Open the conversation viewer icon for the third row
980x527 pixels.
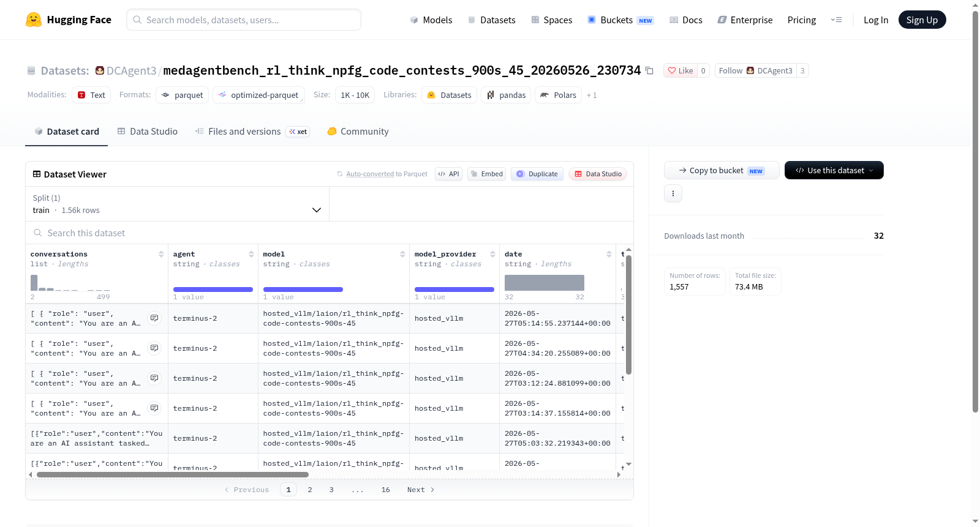(x=154, y=378)
